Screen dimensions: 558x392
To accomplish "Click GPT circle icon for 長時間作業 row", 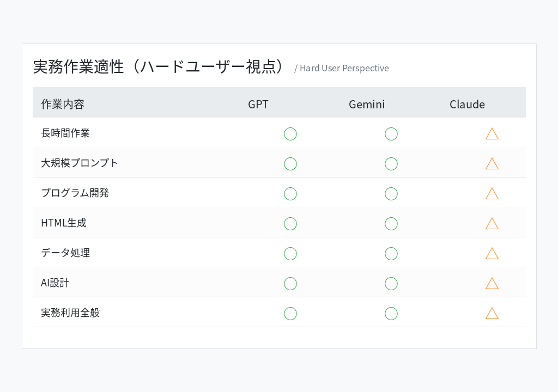I will (290, 134).
